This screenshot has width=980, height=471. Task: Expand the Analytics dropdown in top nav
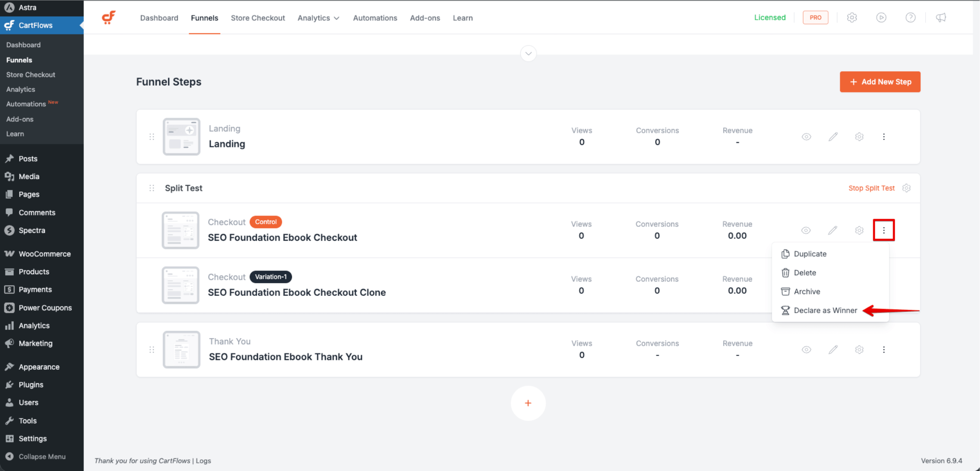318,18
